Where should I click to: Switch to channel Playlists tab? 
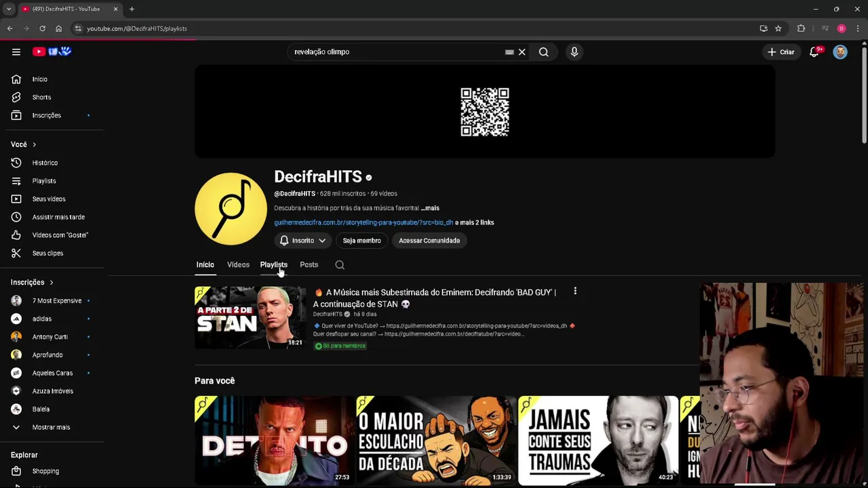[274, 264]
